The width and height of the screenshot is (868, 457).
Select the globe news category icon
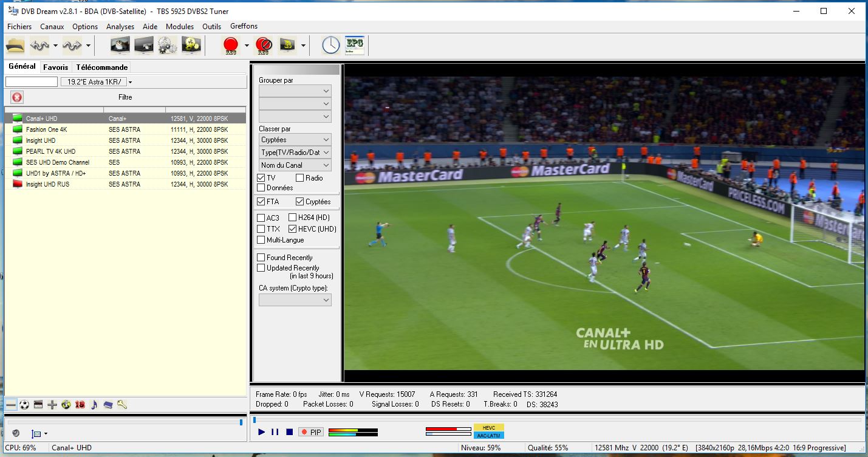point(66,404)
